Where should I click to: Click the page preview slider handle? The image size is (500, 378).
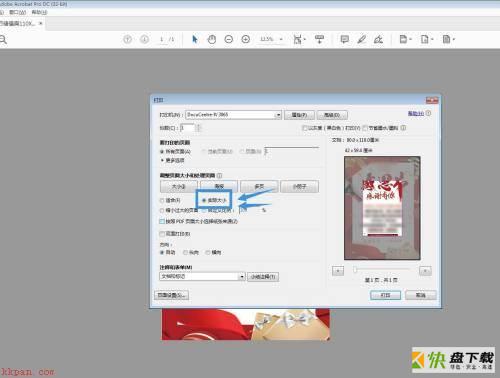click(x=355, y=270)
